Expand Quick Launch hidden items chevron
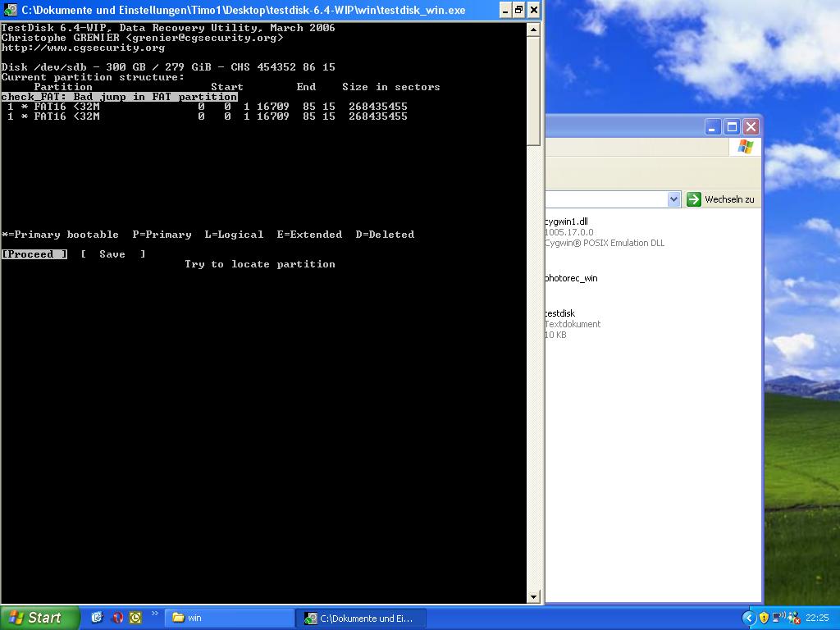 [x=155, y=614]
